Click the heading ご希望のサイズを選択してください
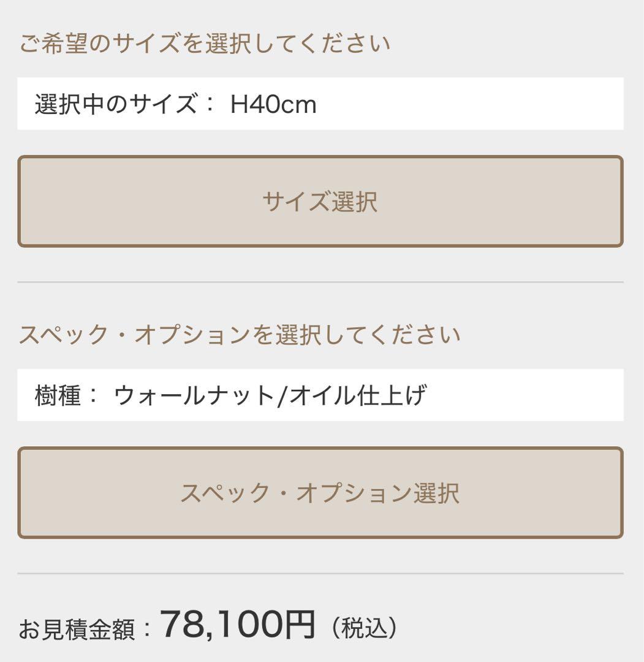The image size is (644, 662). point(205,44)
